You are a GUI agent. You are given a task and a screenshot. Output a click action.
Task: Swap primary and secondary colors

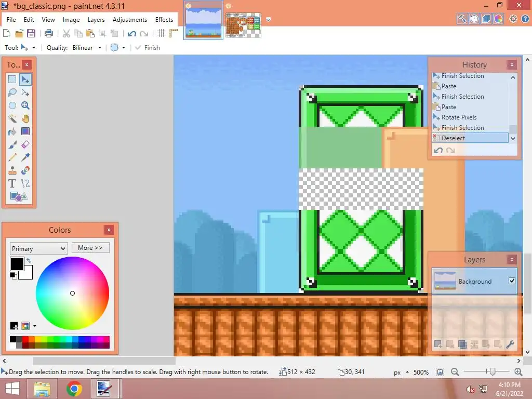coord(29,260)
